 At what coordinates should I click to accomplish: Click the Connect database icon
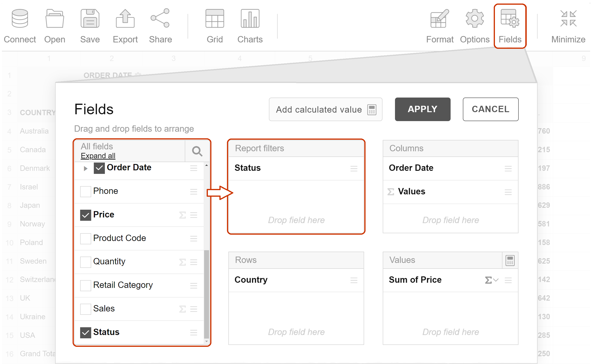(20, 19)
